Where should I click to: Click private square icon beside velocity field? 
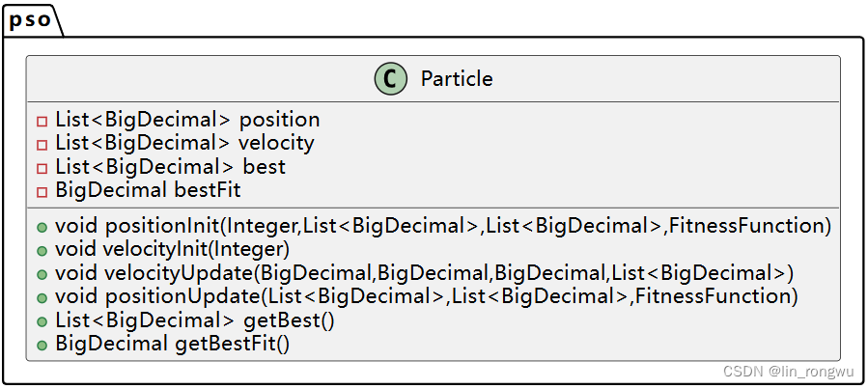click(x=42, y=145)
